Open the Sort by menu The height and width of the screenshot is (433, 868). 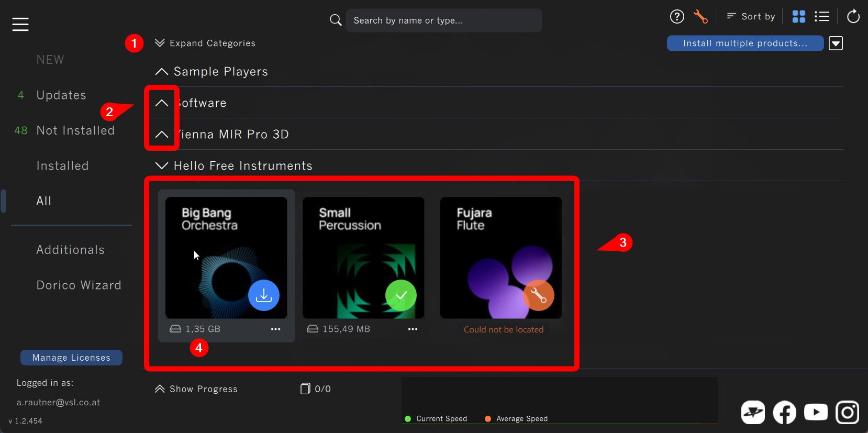click(751, 17)
